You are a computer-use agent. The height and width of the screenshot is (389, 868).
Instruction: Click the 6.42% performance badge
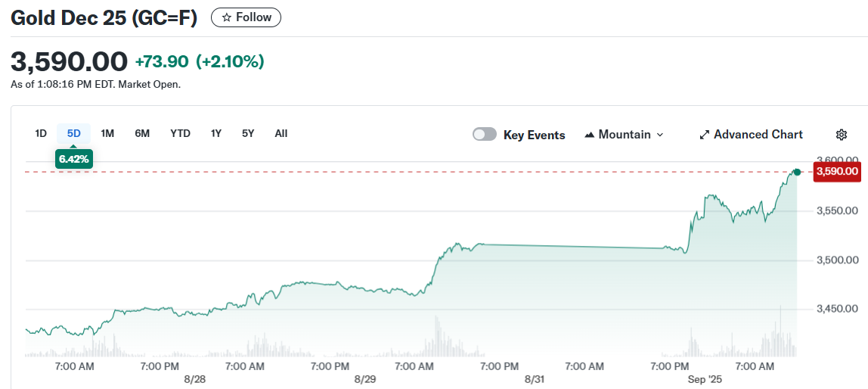pyautogui.click(x=73, y=160)
